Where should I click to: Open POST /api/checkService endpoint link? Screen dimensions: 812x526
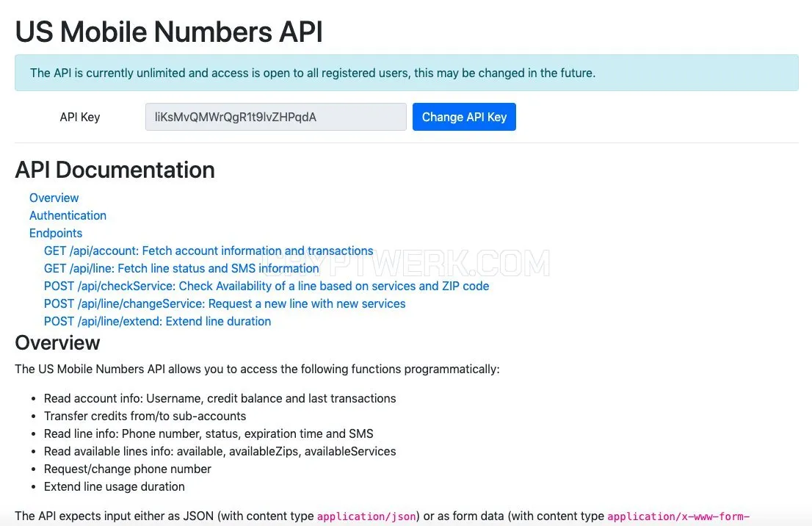tap(267, 286)
